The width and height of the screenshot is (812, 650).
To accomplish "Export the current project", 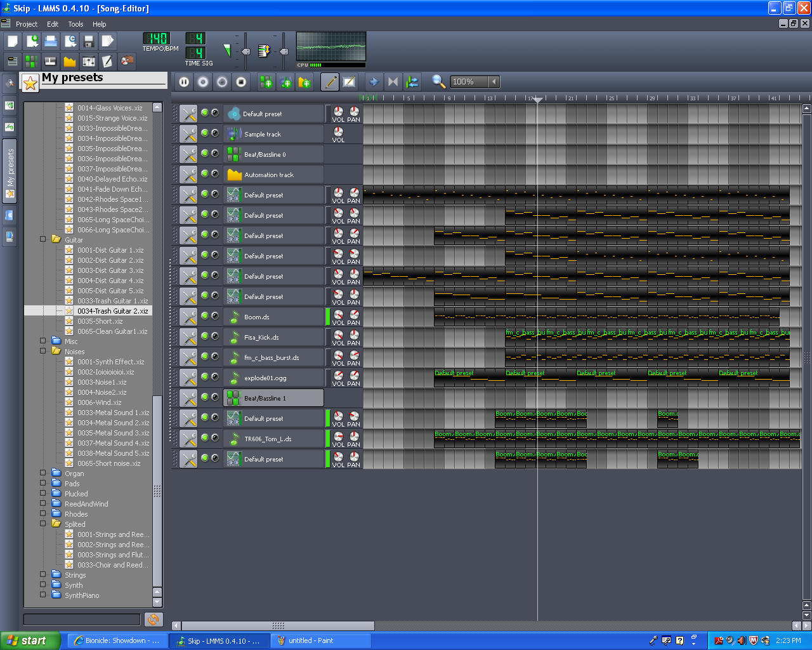I will point(108,41).
